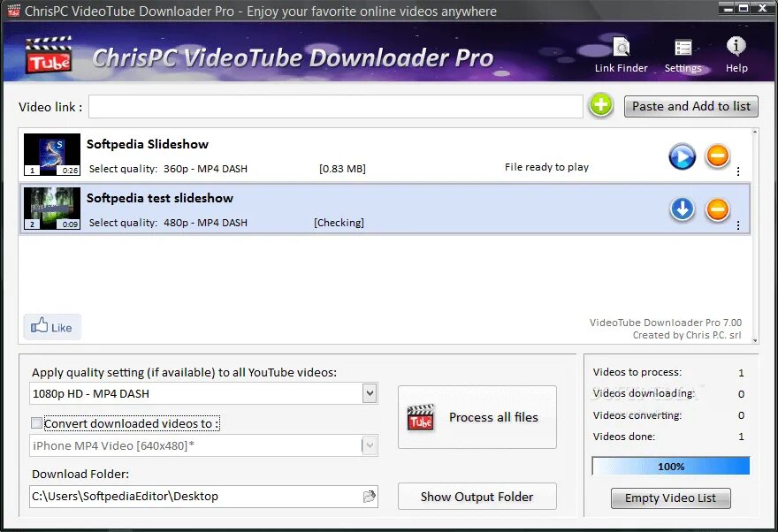Click the [0.83 MB] file size text
778x532 pixels.
[342, 169]
